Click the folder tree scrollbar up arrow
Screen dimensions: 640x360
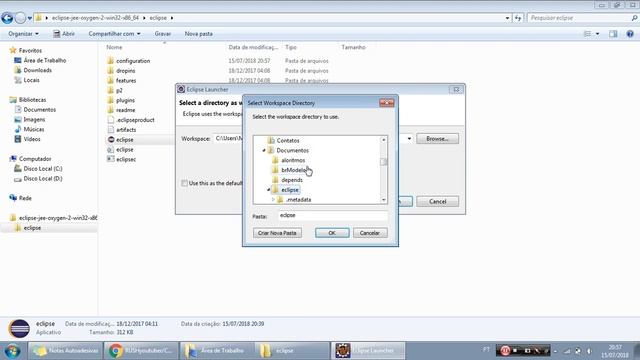[384, 140]
